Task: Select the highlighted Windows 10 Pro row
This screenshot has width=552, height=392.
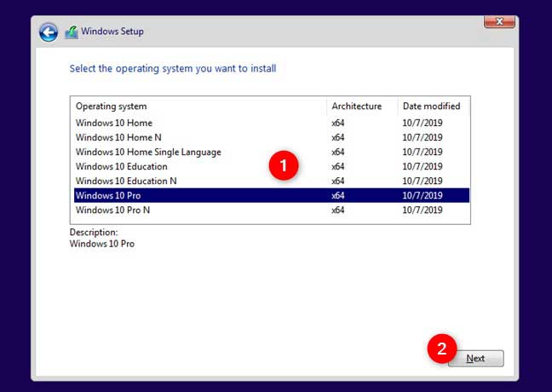Action: click(x=272, y=195)
